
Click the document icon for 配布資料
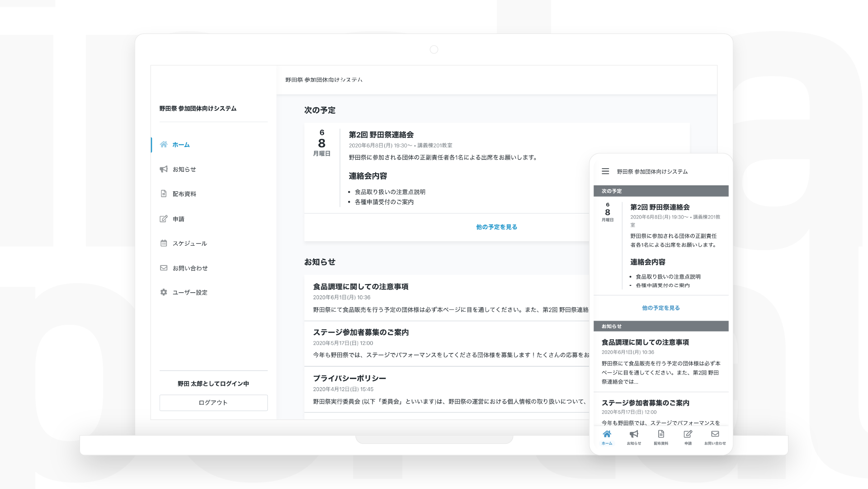pos(164,194)
